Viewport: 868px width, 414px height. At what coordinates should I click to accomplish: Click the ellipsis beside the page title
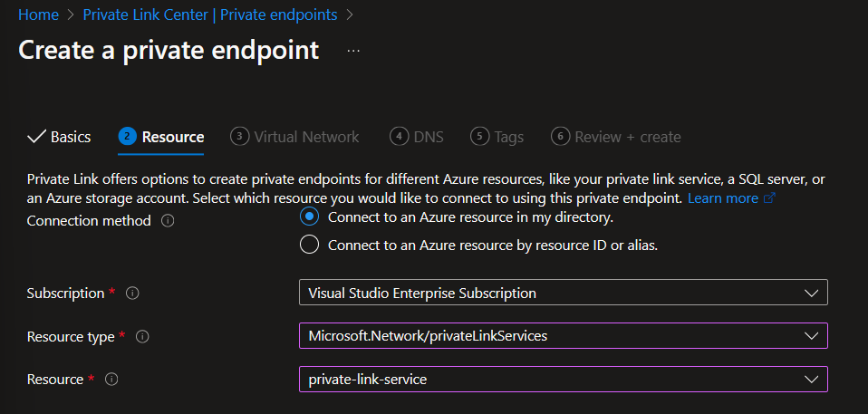coord(353,51)
